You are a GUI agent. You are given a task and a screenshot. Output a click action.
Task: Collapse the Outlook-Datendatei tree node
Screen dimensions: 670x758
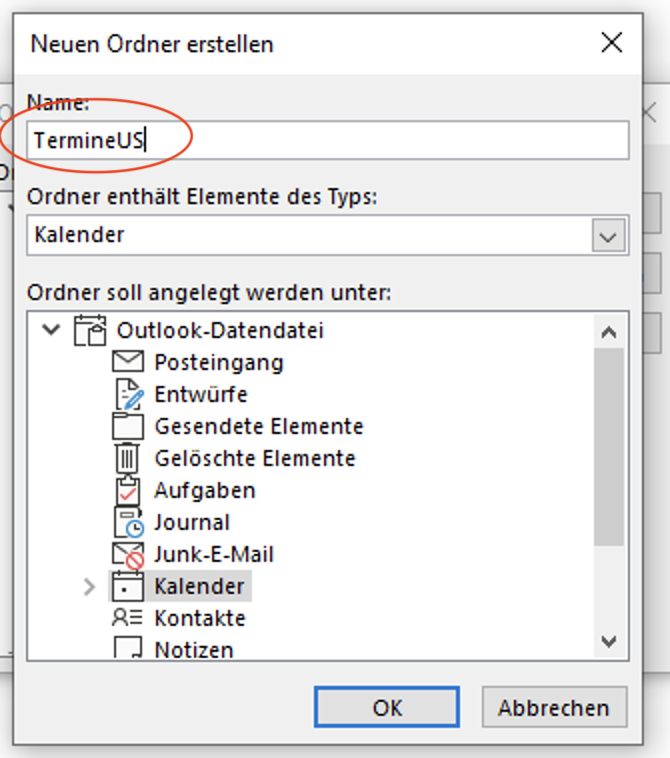[x=52, y=330]
